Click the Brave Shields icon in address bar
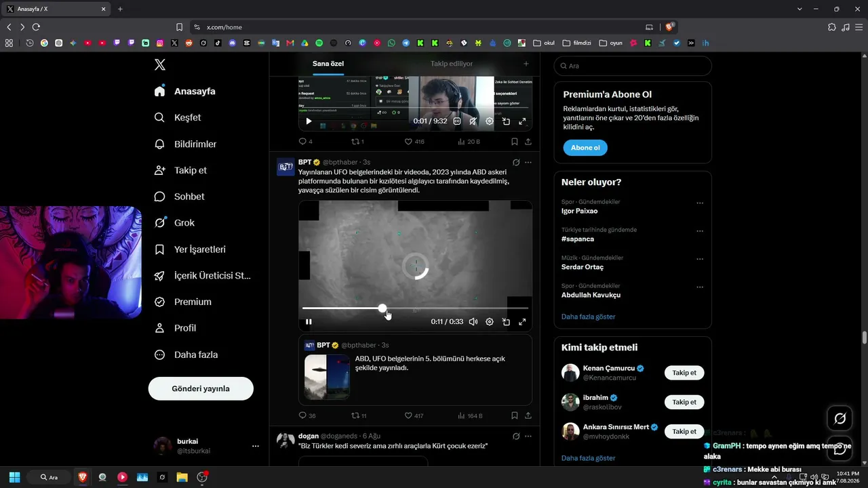 [670, 27]
